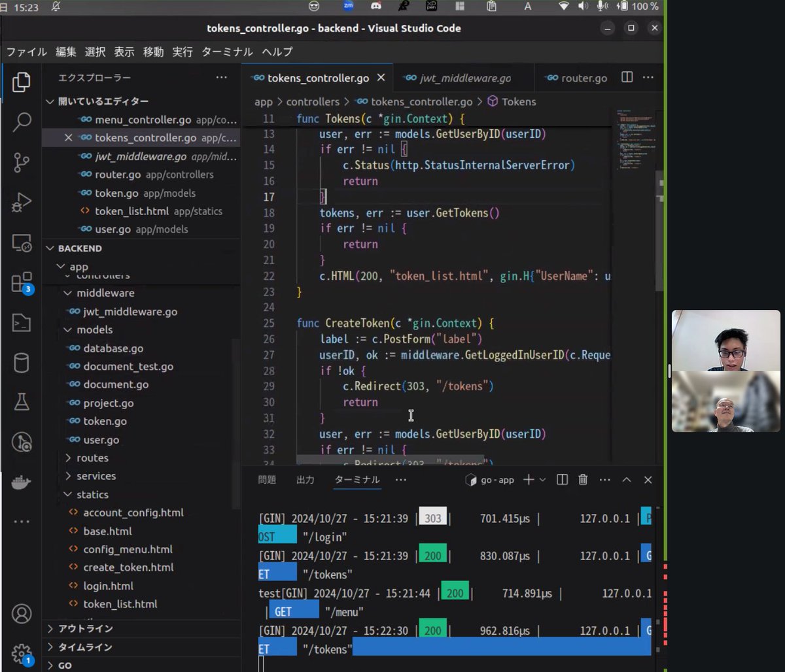Open Accounts icon in activity bar
Viewport: 785px width, 672px height.
pyautogui.click(x=22, y=614)
